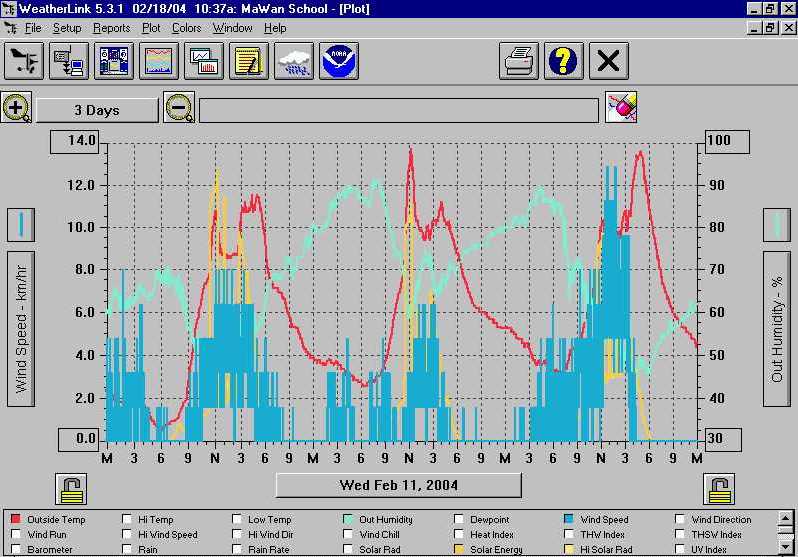Enable the Wind Chill checkbox
The height and width of the screenshot is (557, 798).
point(348,534)
